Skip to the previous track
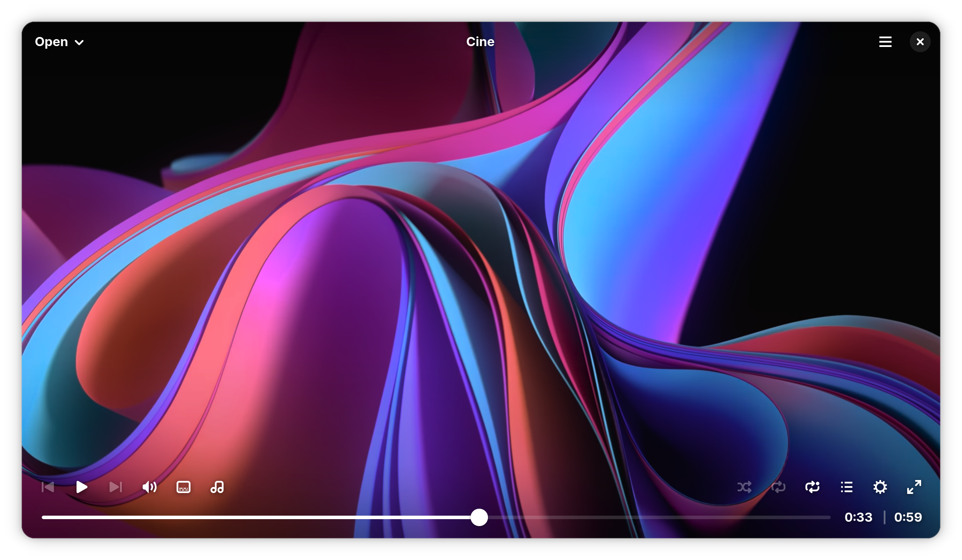Image resolution: width=962 pixels, height=560 pixels. click(48, 487)
